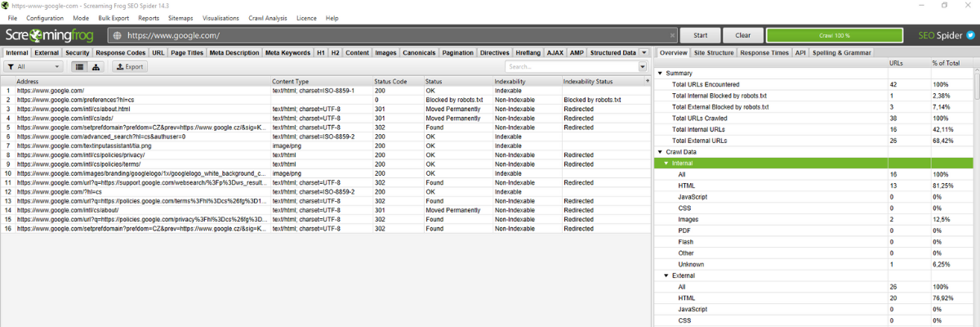The height and width of the screenshot is (327, 980).
Task: Open the Sitemaps menu
Action: click(182, 17)
